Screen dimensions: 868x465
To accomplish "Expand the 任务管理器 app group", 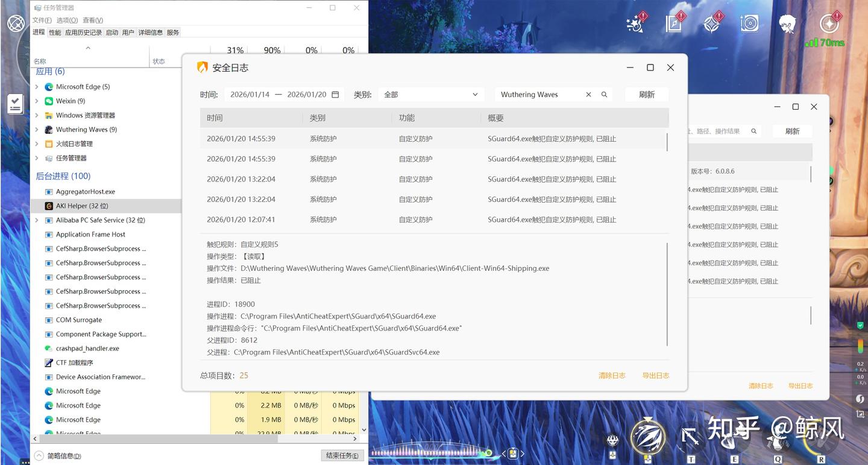I will (37, 158).
